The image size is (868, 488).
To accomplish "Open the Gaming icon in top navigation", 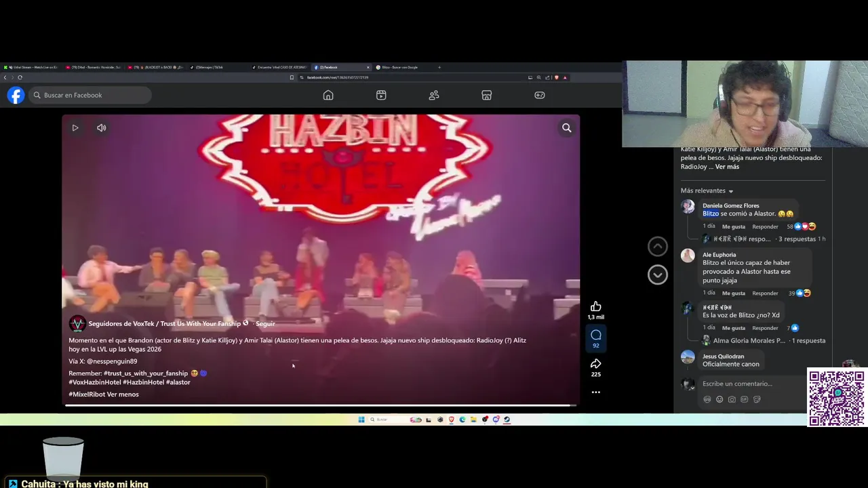I will point(540,95).
